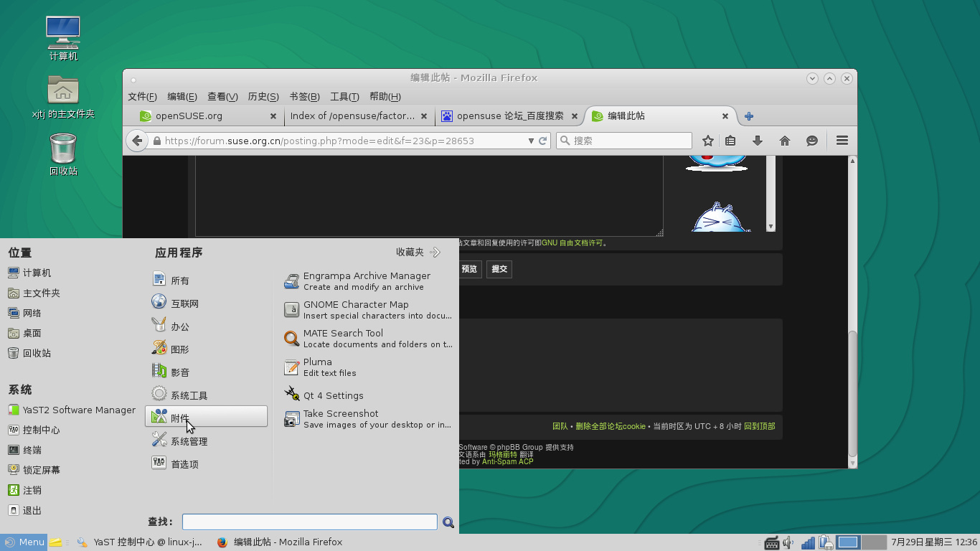Select the 办公 category
Screen dimensions: 980x551
(207, 326)
